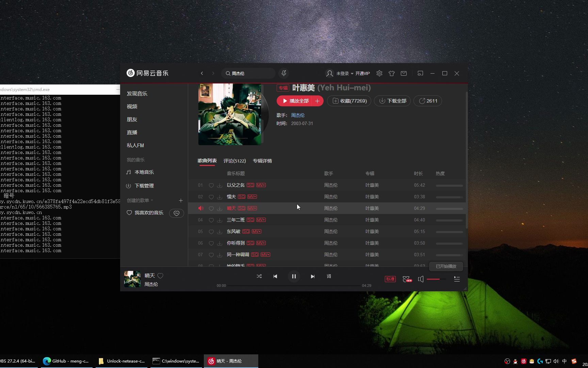Click the SQ badge for 你听得到
The image size is (588, 368).
[250, 243]
